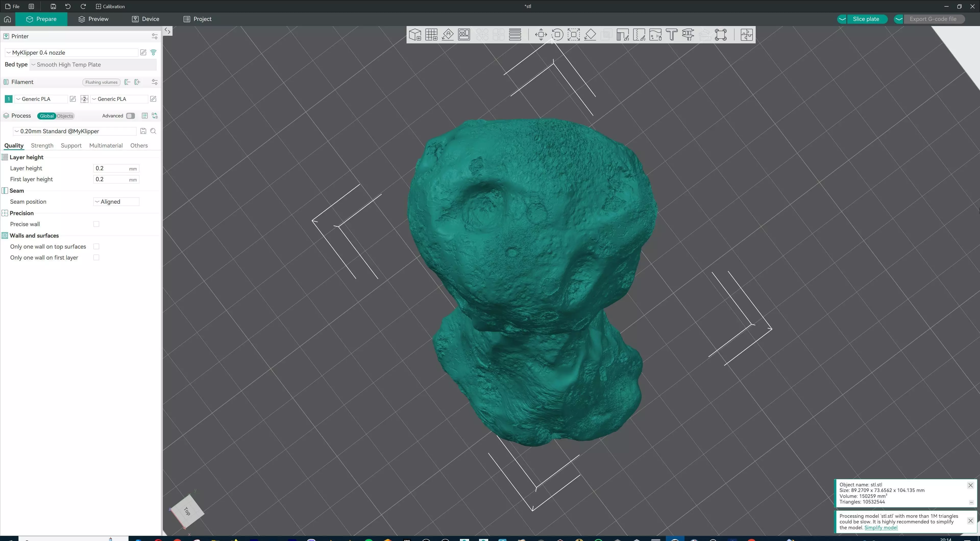980x541 pixels.
Task: Click the add filament icon
Action: click(x=137, y=82)
